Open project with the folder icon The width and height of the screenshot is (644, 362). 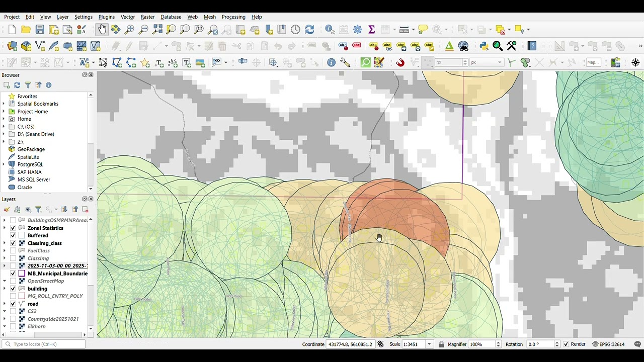(26, 30)
